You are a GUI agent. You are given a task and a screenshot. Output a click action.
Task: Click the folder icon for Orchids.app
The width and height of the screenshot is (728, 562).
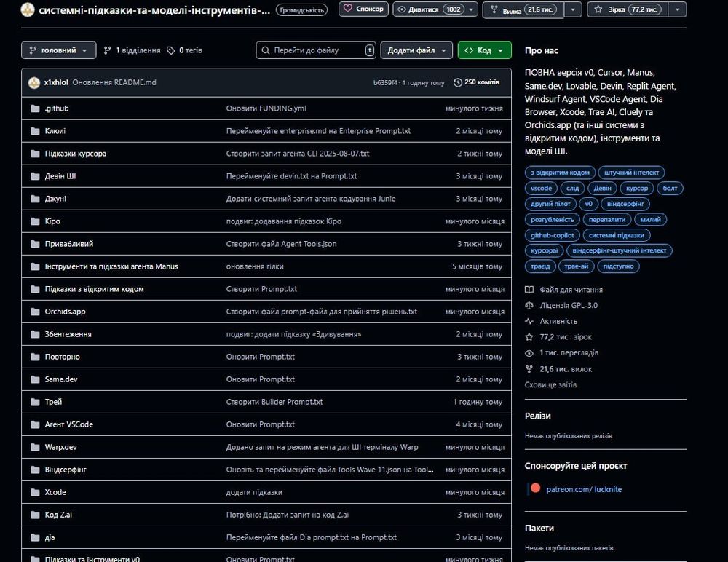[35, 312]
